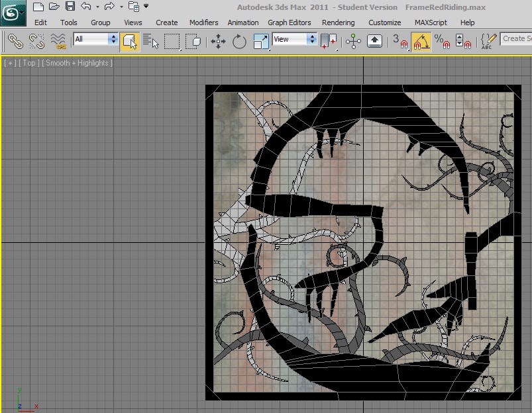Open the Modifiers menu
This screenshot has width=532, height=413.
203,23
